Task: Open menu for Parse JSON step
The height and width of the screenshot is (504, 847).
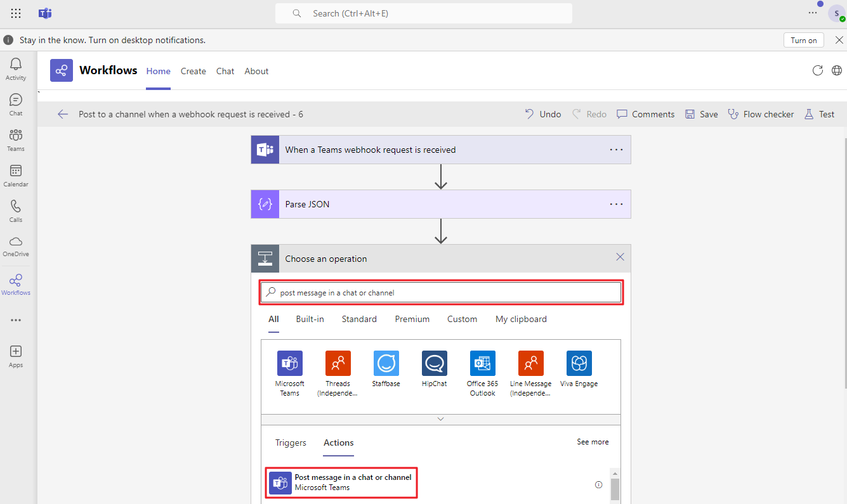Action: click(616, 204)
